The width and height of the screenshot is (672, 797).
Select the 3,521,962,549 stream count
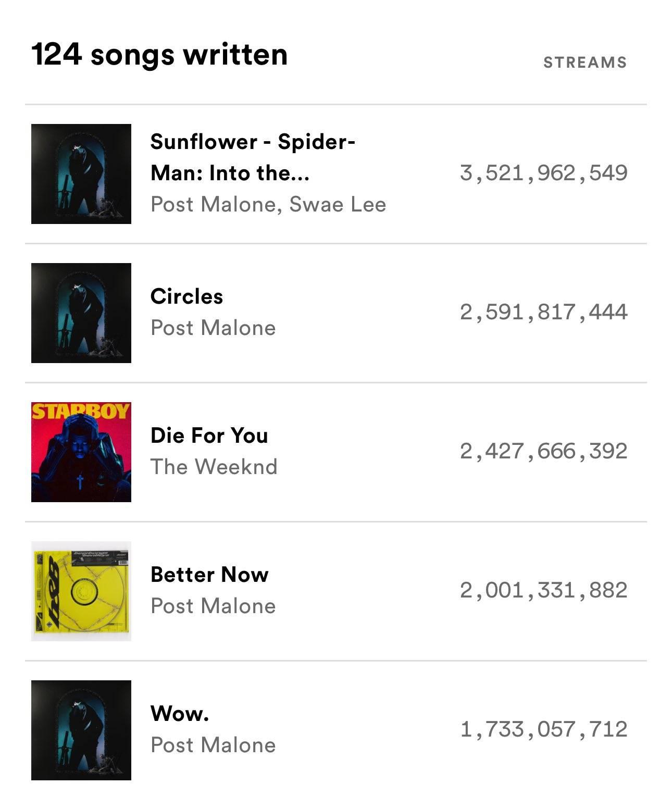point(543,173)
